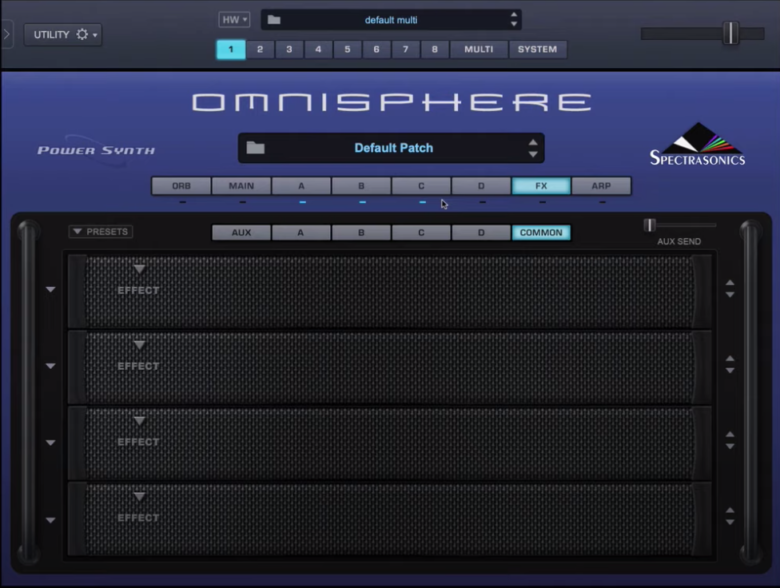Click the master volume slider at top right
Screen dimensions: 780x588
[702, 34]
